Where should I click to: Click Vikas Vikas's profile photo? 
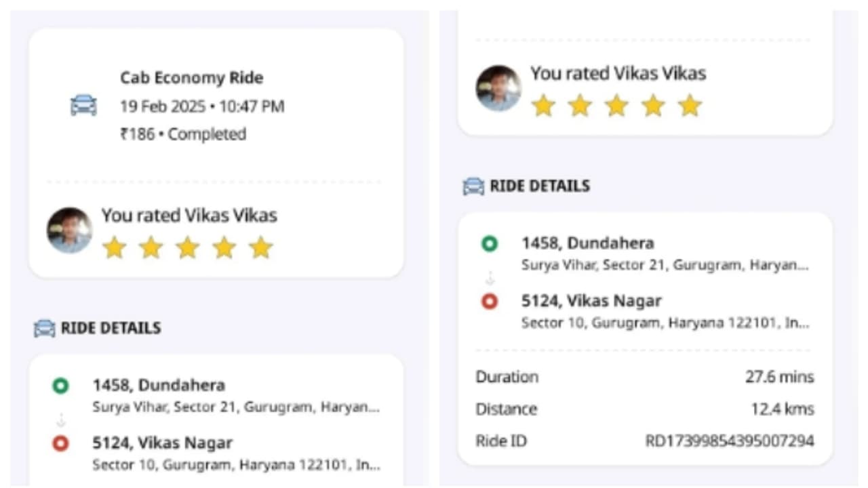click(x=69, y=230)
